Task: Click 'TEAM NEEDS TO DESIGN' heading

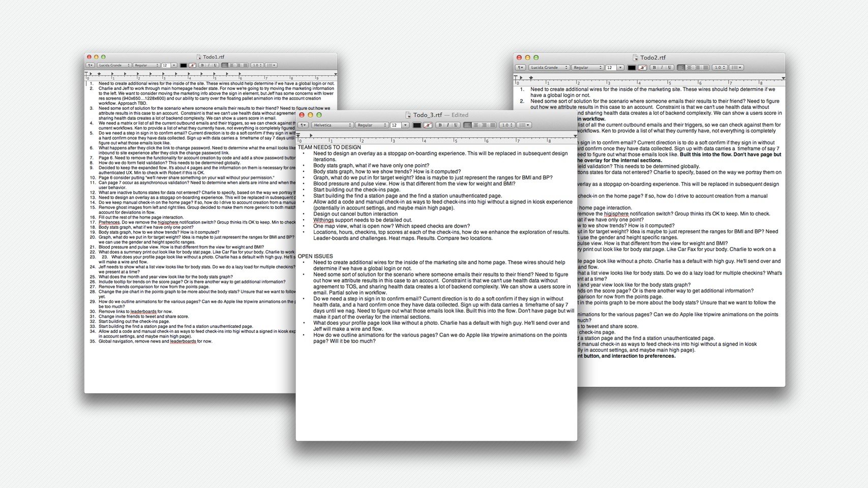Action: (329, 147)
